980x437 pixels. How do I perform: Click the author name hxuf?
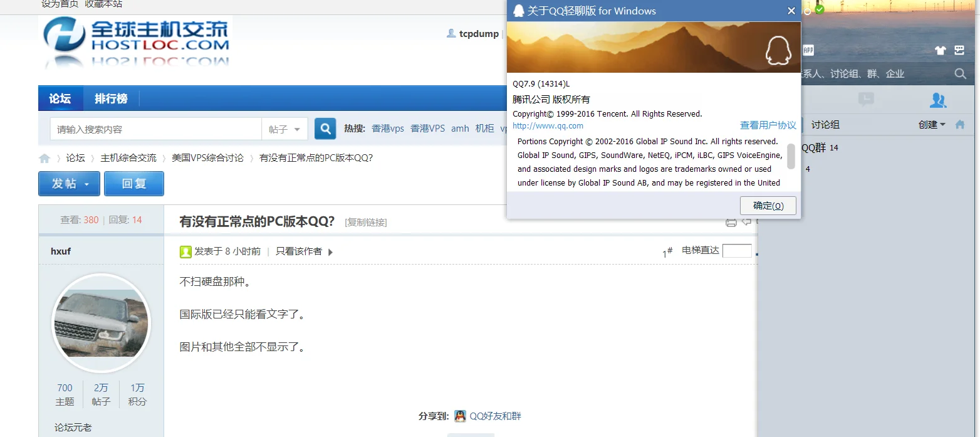tap(61, 251)
